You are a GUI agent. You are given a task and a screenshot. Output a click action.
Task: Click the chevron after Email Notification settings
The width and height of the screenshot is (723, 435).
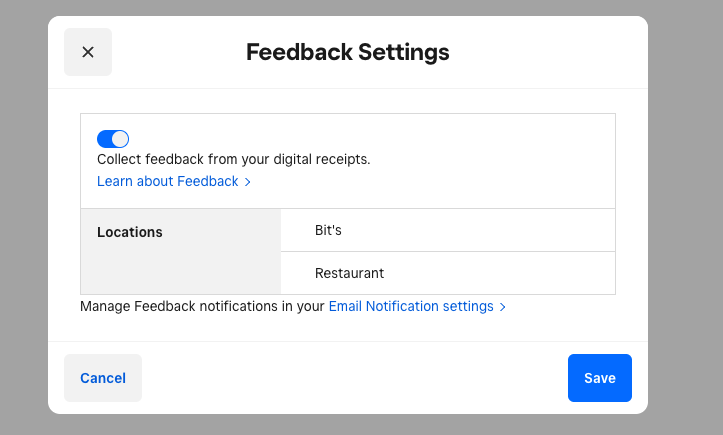click(503, 307)
